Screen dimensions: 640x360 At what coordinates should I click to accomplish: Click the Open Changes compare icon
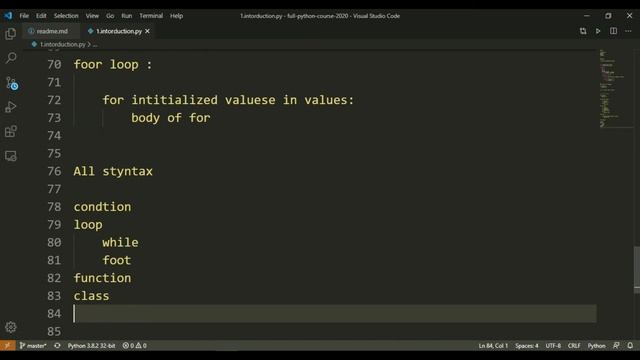583,31
